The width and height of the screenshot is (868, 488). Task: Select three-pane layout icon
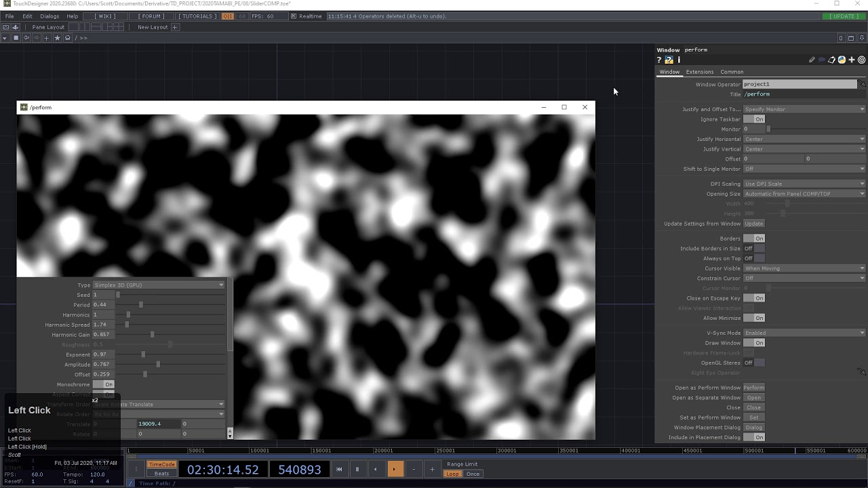(107, 27)
